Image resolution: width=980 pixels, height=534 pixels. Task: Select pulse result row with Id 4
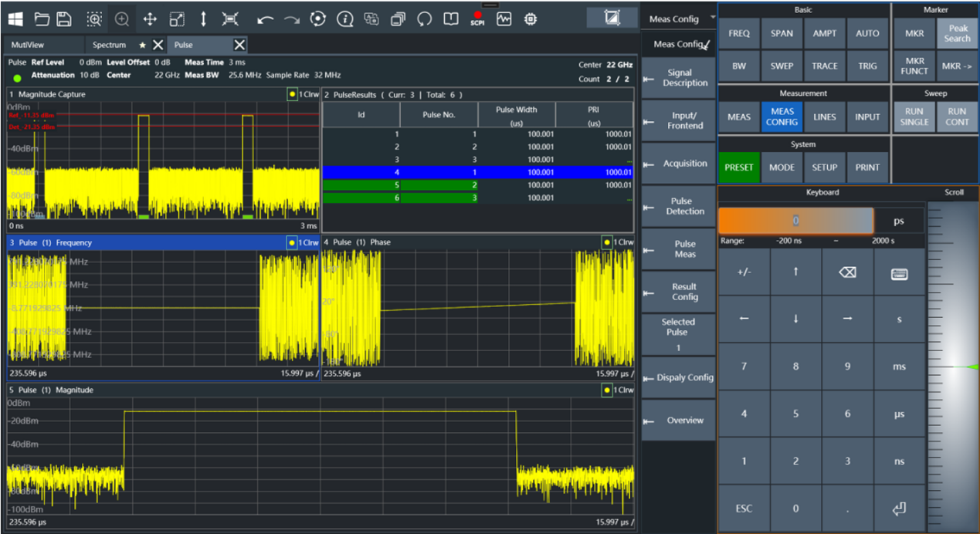point(478,172)
